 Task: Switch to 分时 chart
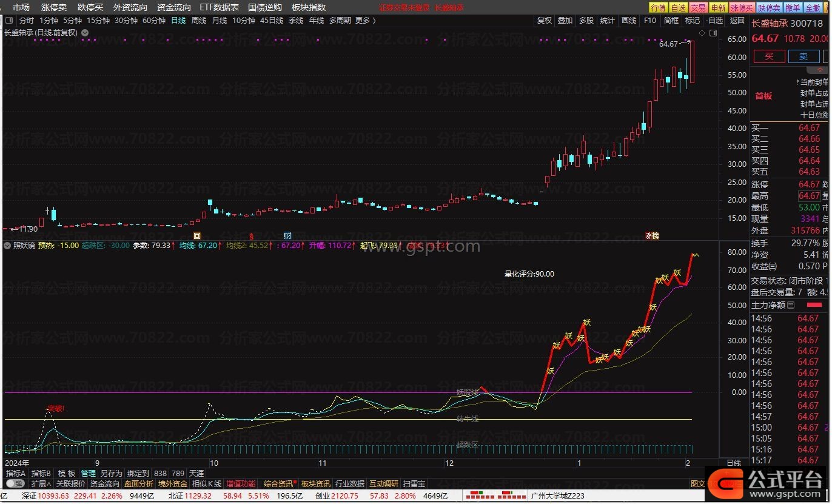coord(27,21)
